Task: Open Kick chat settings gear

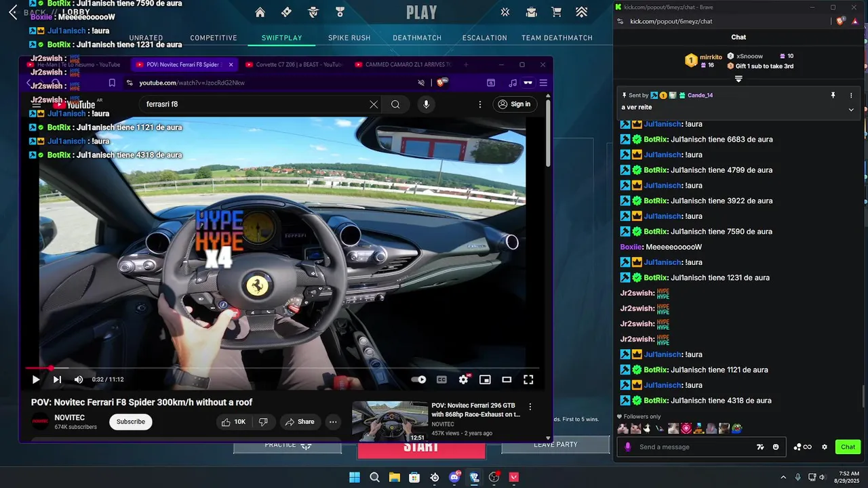Action: 825,447
